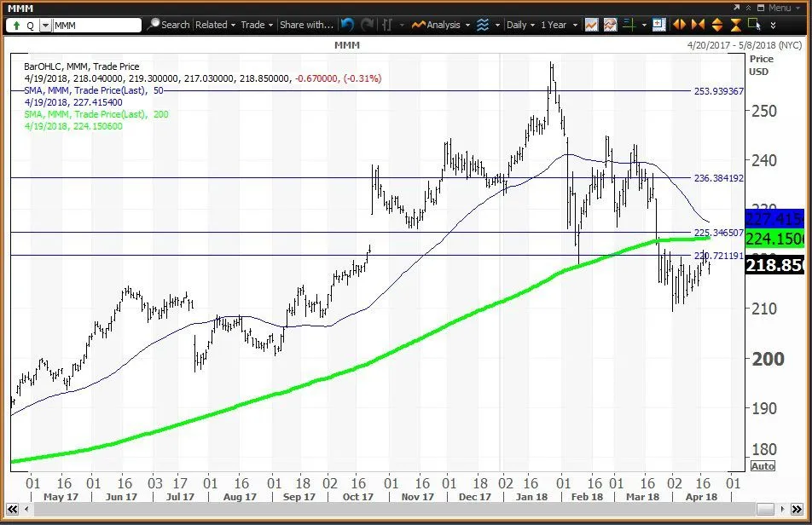Click Share with... button
The height and width of the screenshot is (525, 812).
tap(306, 25)
